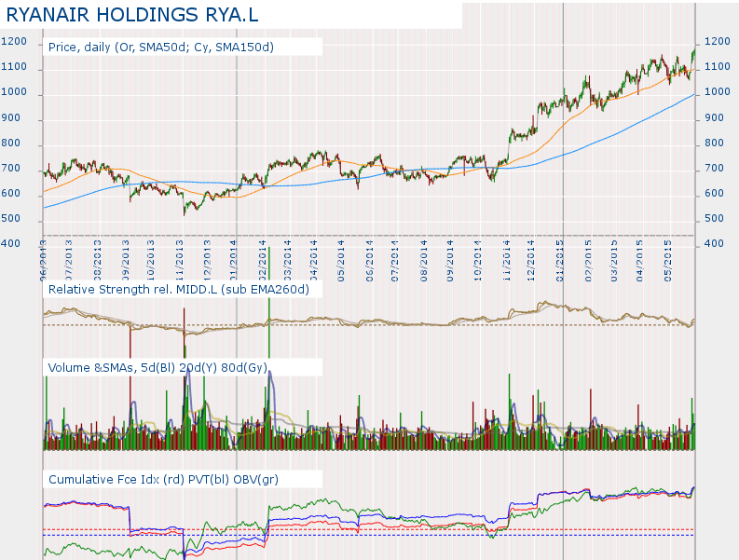Click the Cumulative Fce Idx PVT OBV label
This screenshot has width=739, height=560.
tap(163, 479)
